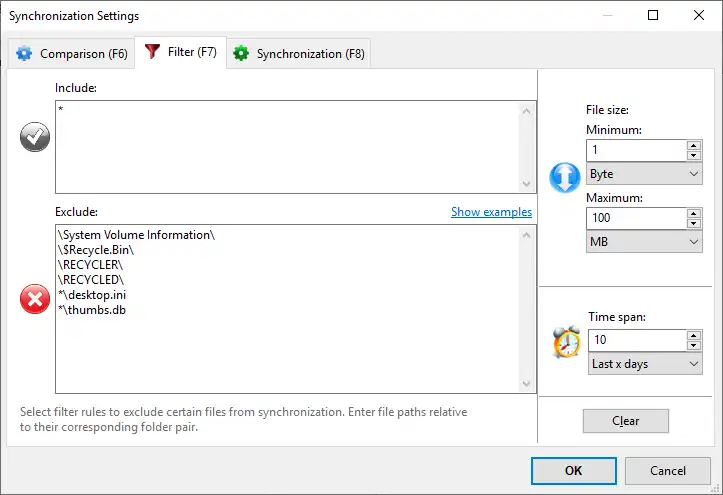Click the blue gear Comparison icon

point(24,54)
